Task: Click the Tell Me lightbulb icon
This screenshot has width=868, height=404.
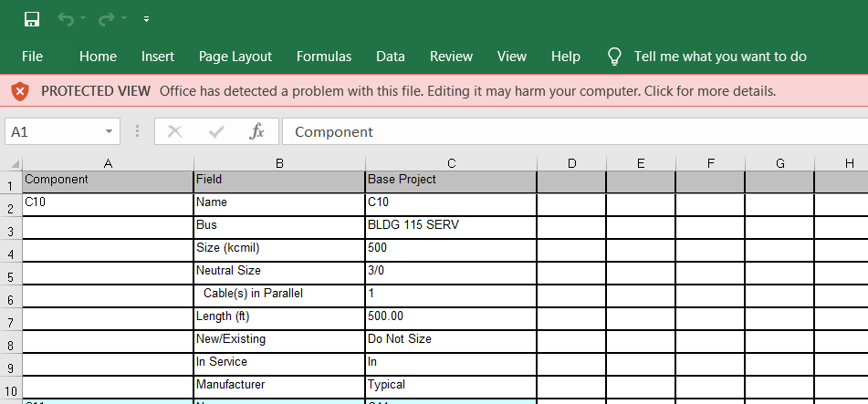Action: pos(615,57)
